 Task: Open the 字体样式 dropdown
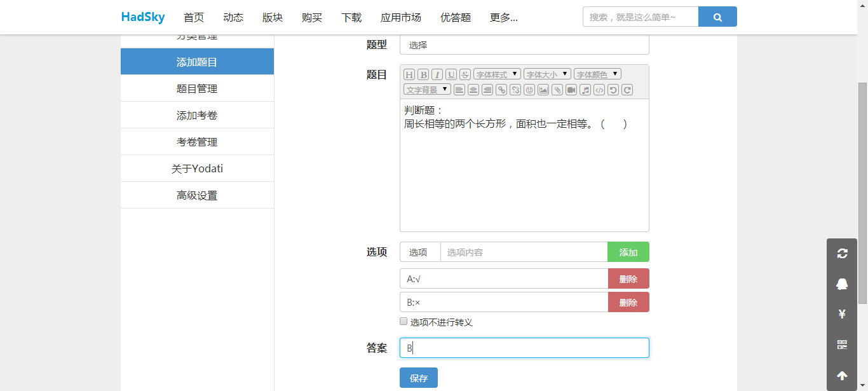coord(497,74)
